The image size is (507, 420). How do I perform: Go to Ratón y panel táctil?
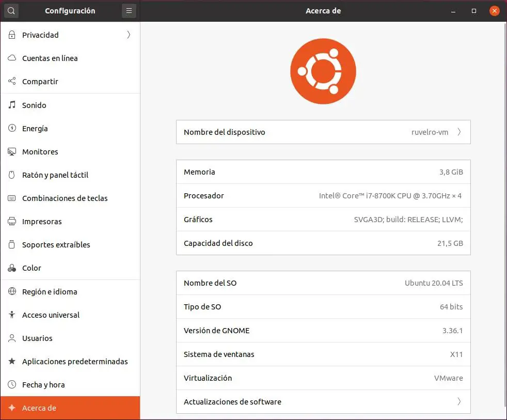click(x=55, y=175)
